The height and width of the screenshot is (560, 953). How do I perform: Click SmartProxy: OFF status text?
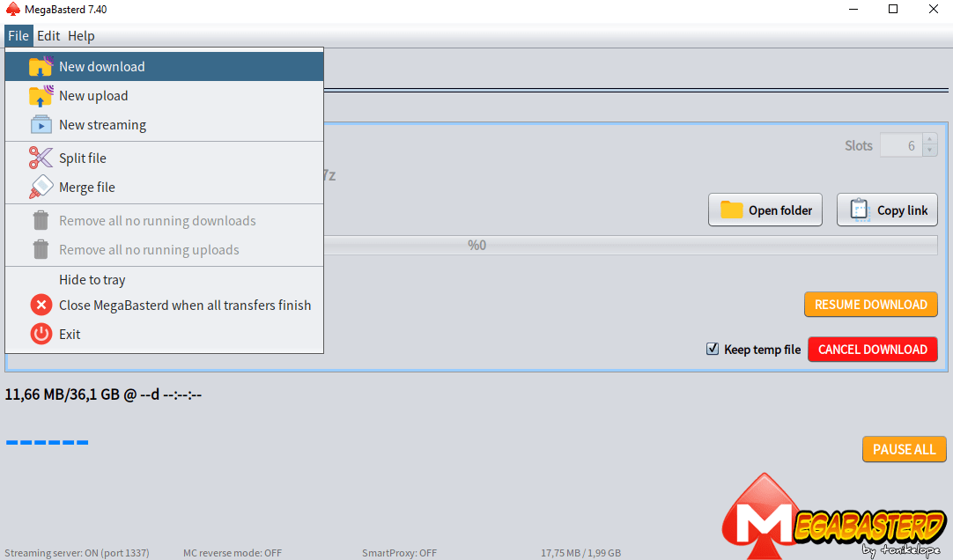pyautogui.click(x=399, y=553)
